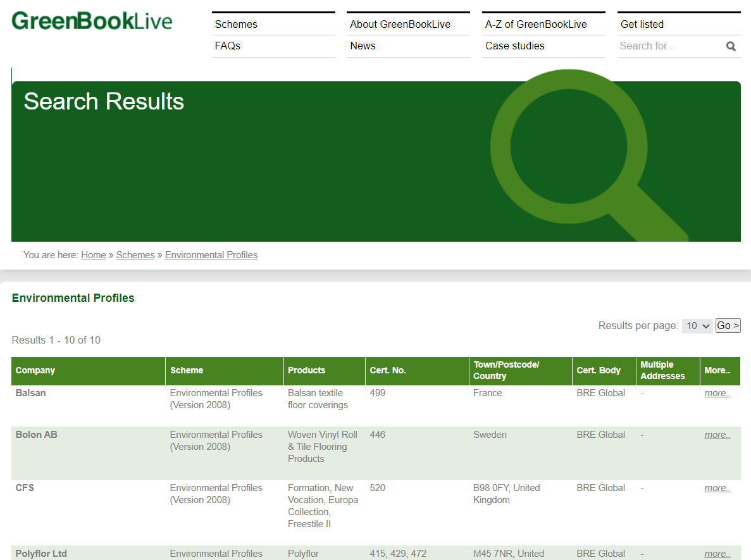Click the search magnifier icon
The image size is (751, 560).
(x=731, y=46)
